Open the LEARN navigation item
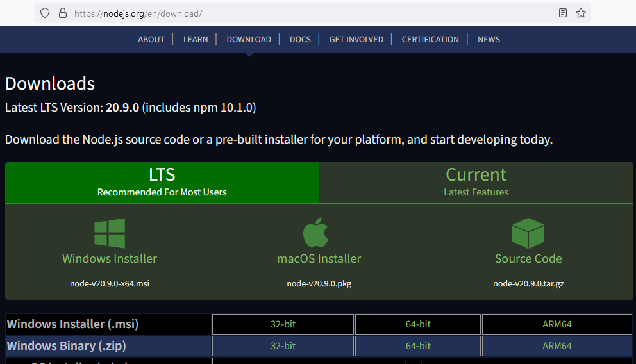Image resolution: width=636 pixels, height=364 pixels. click(196, 40)
